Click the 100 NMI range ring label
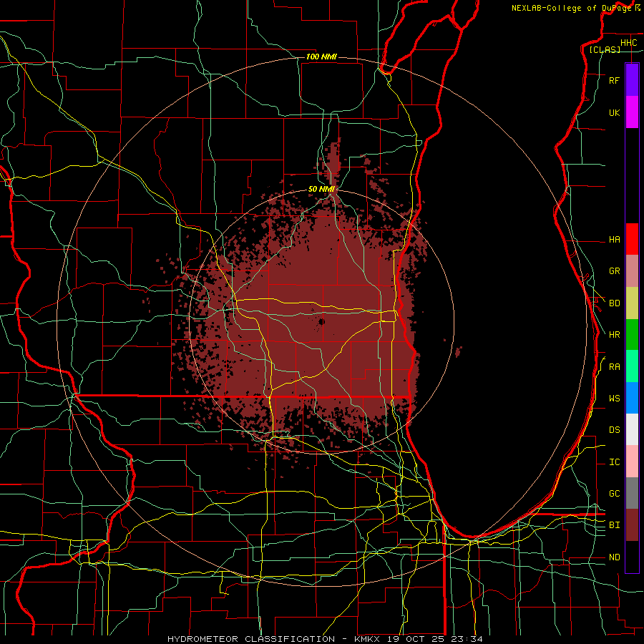This screenshot has height=644, width=644. click(321, 57)
